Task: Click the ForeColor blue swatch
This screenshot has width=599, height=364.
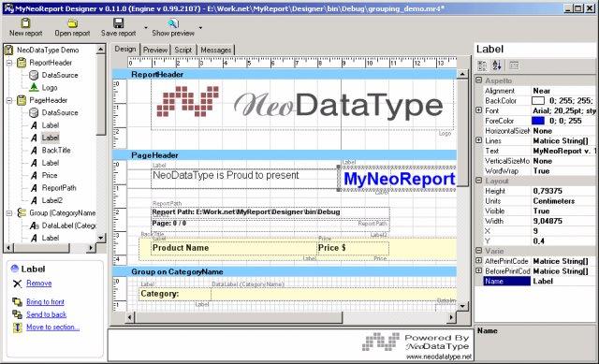Action: pos(538,121)
